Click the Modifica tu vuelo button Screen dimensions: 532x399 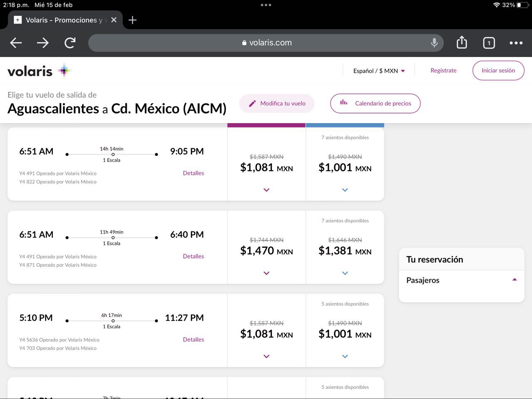pos(277,103)
